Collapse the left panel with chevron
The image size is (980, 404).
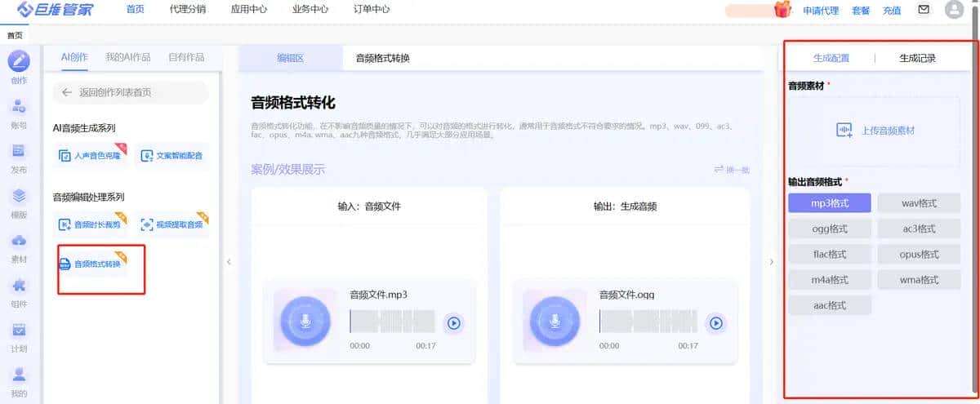(x=229, y=261)
